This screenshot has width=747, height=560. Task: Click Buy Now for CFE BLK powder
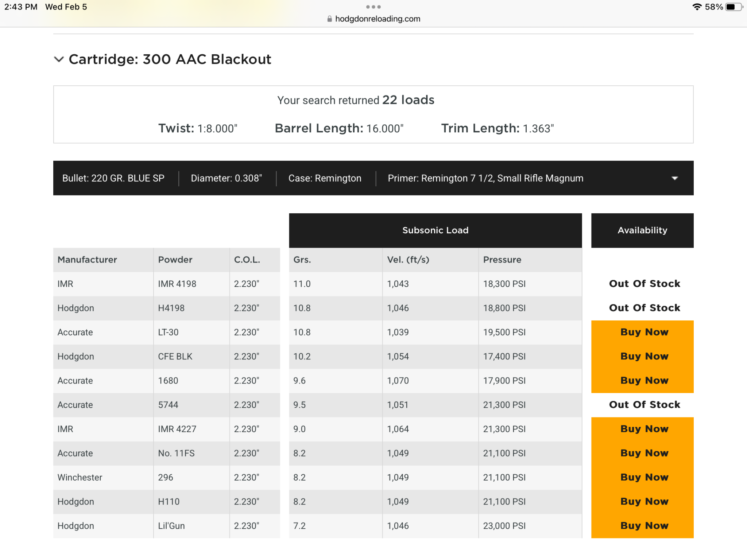click(642, 356)
